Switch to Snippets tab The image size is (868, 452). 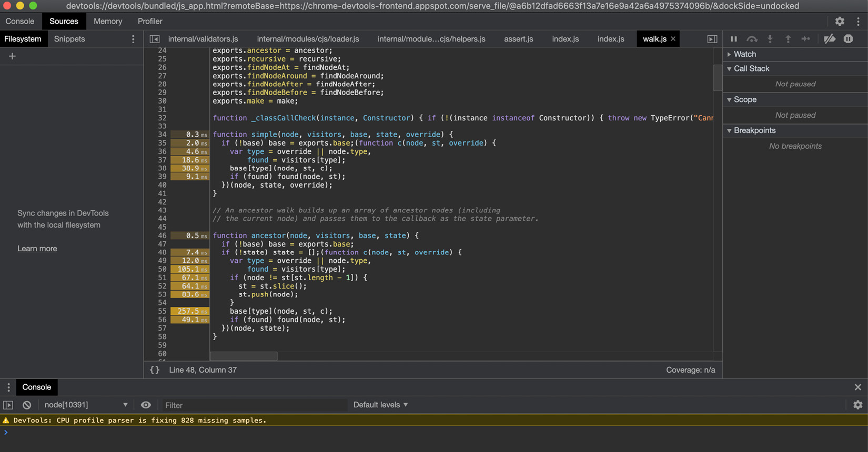pyautogui.click(x=69, y=39)
